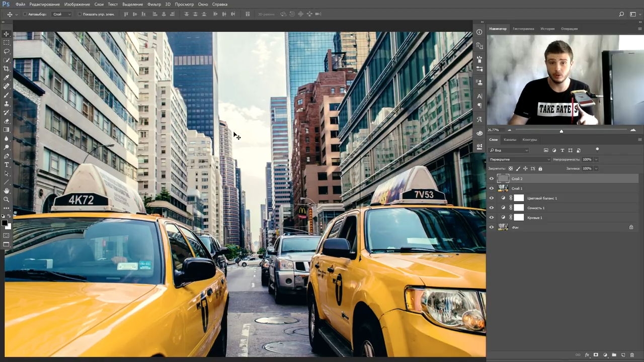Select the Zoom tool
The image size is (644, 362).
[7, 199]
